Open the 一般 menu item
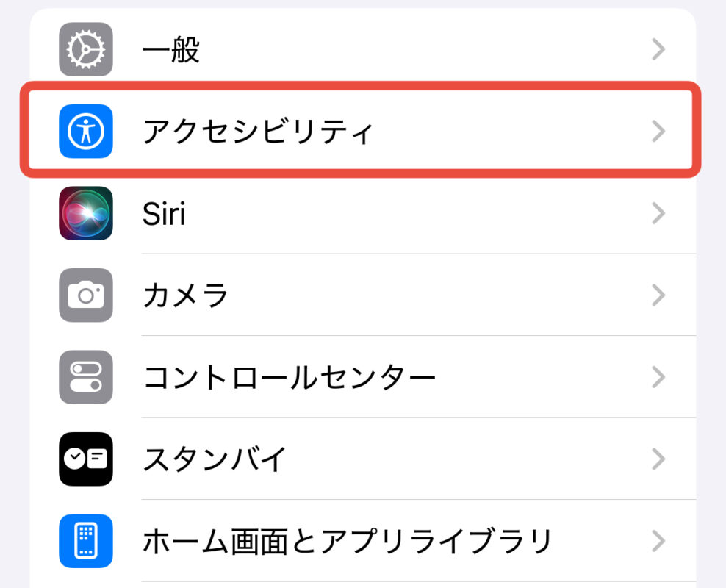726x588 pixels. click(171, 49)
